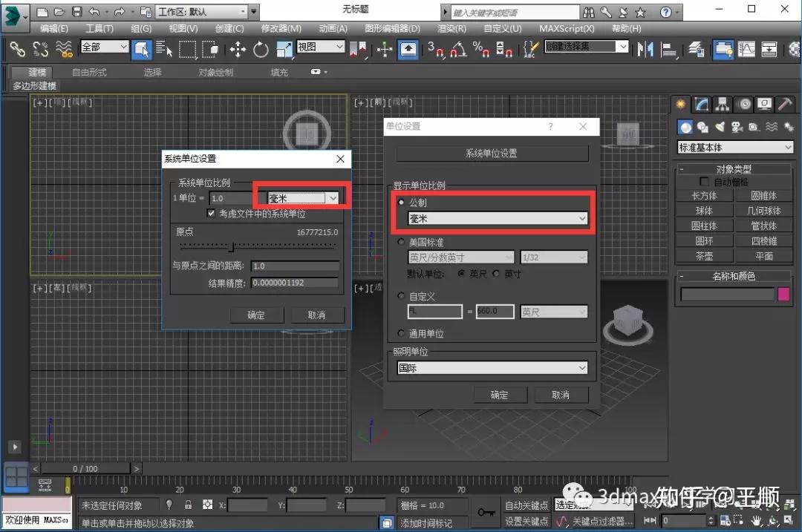Viewport: 802px width, 532px height.
Task: Toggle Window/Crossing selection mode
Action: [x=210, y=50]
